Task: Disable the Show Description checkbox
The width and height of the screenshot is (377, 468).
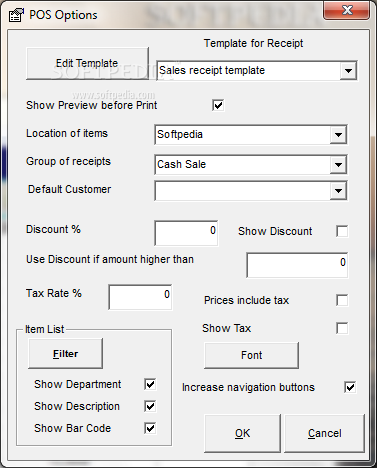Action: [x=150, y=406]
